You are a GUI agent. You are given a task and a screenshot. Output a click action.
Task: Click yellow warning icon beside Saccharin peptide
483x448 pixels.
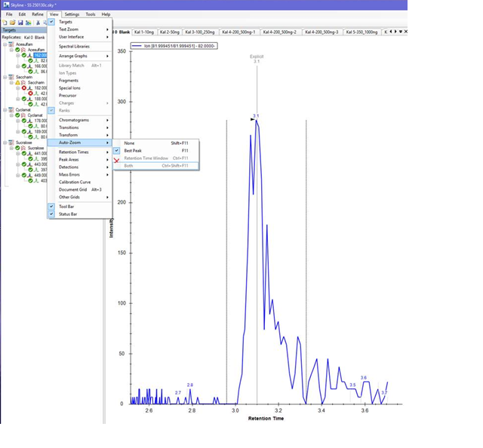(17, 82)
